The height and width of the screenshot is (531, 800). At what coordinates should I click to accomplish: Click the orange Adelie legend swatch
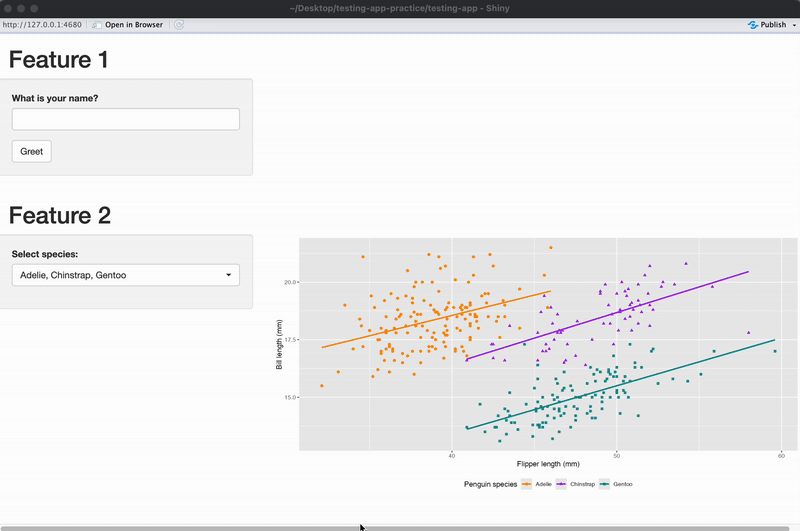[527, 484]
